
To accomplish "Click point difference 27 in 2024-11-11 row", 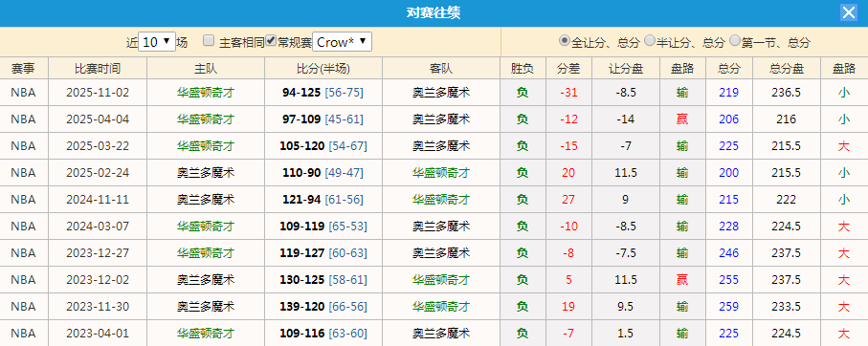I will click(568, 200).
